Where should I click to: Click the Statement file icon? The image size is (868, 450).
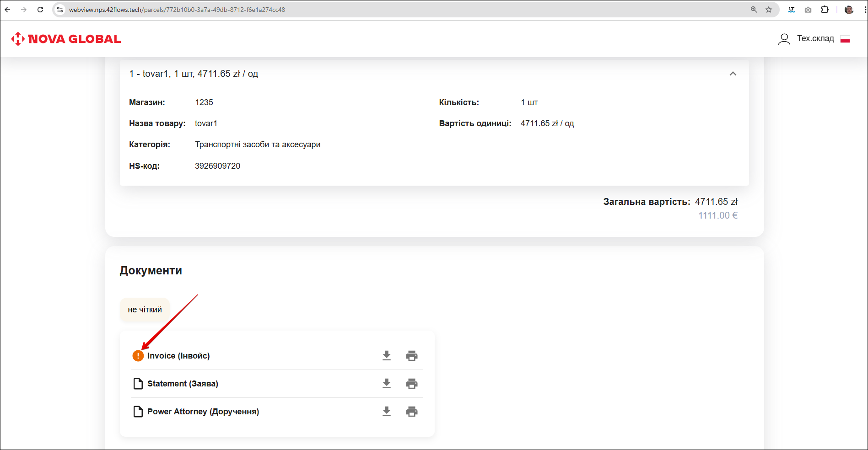pyautogui.click(x=138, y=384)
